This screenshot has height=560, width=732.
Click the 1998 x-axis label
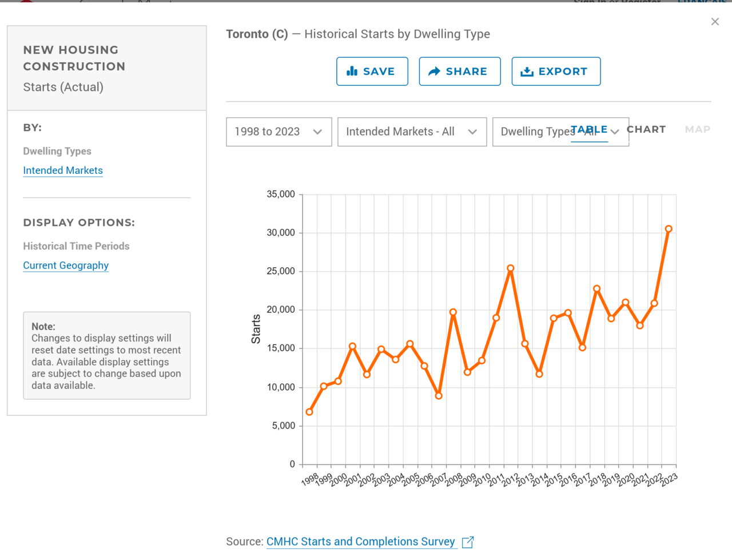(309, 480)
